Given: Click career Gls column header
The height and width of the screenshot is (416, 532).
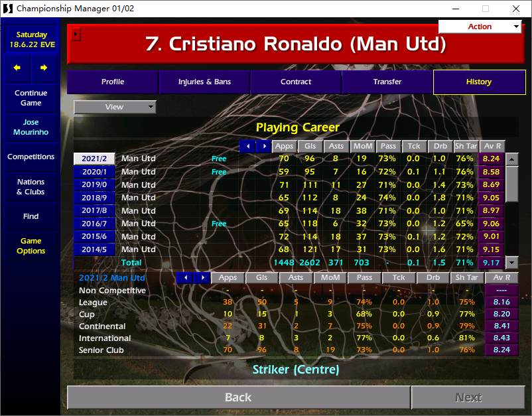Looking at the screenshot, I should [310, 146].
